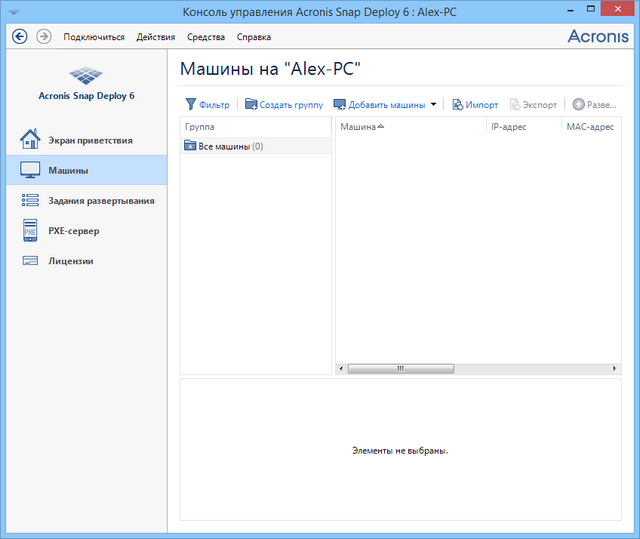
Task: Click the back navigation arrow icon
Action: 18,36
